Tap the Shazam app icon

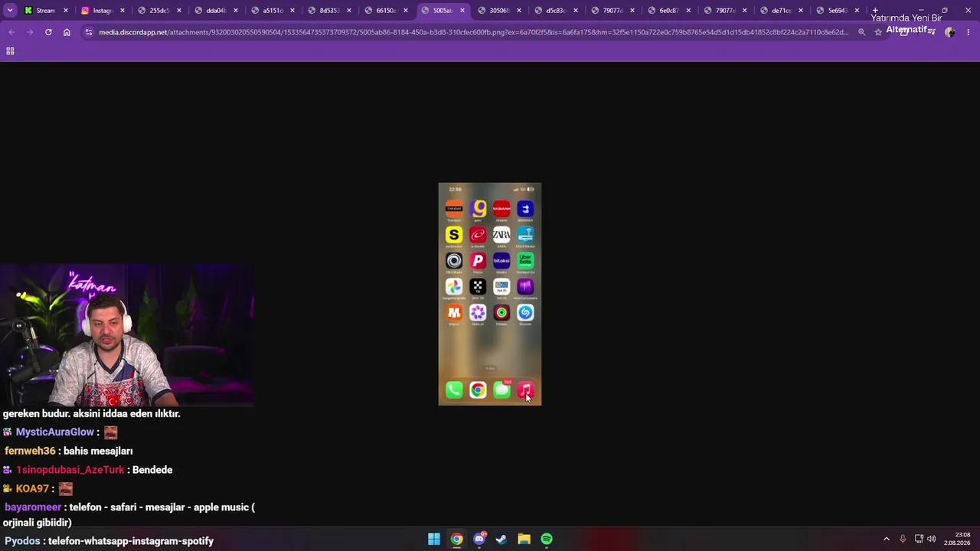[x=525, y=312]
